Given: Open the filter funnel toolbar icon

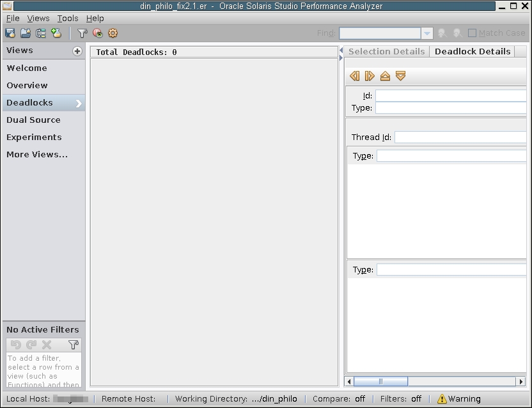Looking at the screenshot, I should click(82, 33).
